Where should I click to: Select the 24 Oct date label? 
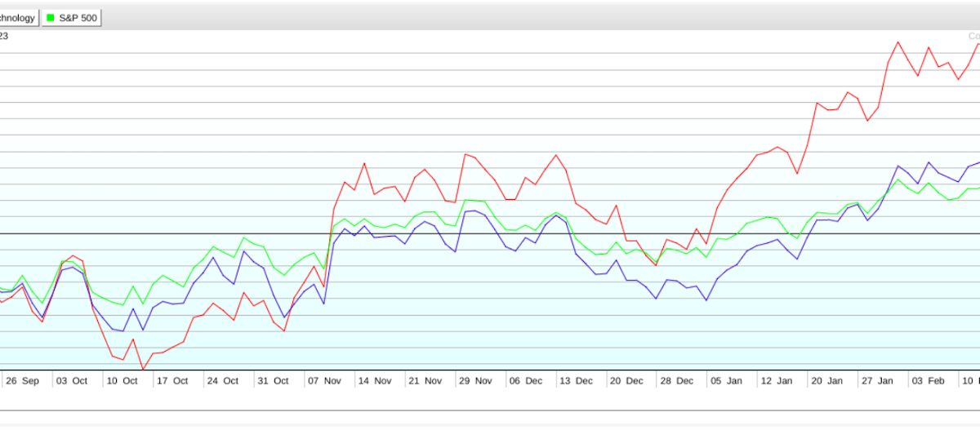pos(222,381)
